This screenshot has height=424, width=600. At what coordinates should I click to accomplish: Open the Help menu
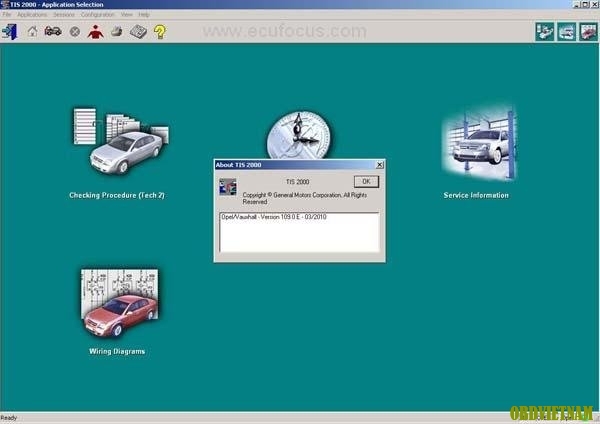[144, 15]
